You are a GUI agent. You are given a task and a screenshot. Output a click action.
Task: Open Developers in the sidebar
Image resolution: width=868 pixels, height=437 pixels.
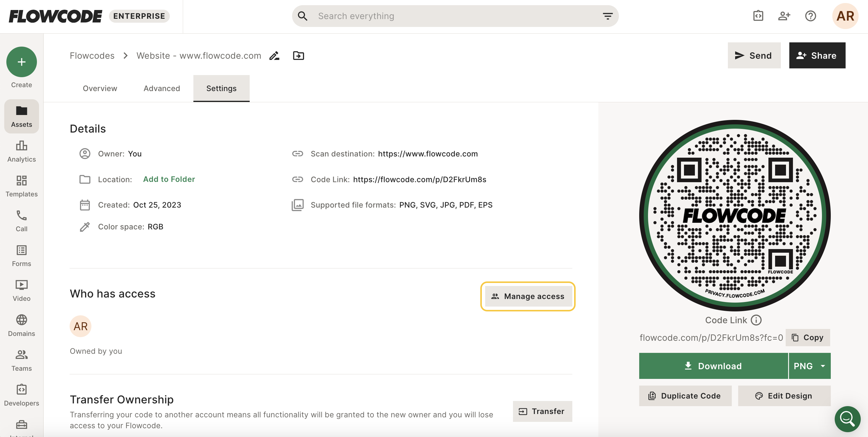pos(21,396)
